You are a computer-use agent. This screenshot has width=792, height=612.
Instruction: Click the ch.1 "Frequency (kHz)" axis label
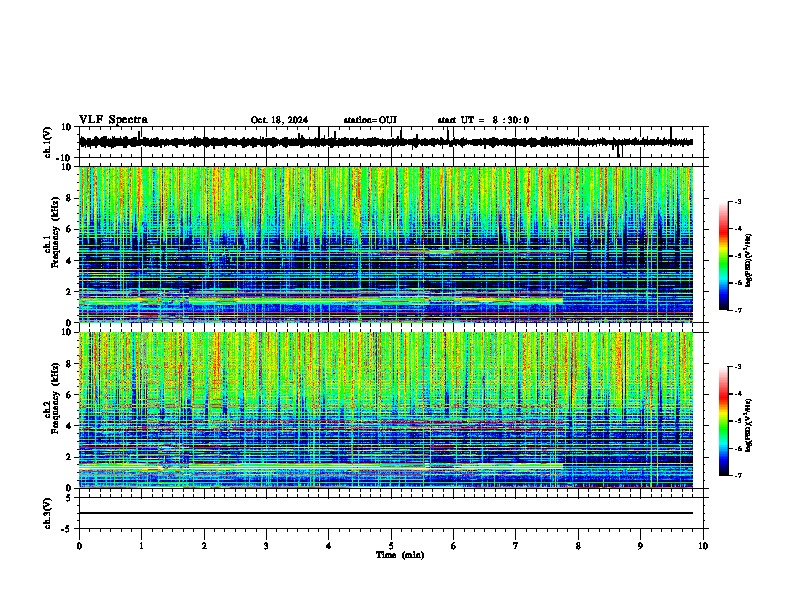point(56,233)
